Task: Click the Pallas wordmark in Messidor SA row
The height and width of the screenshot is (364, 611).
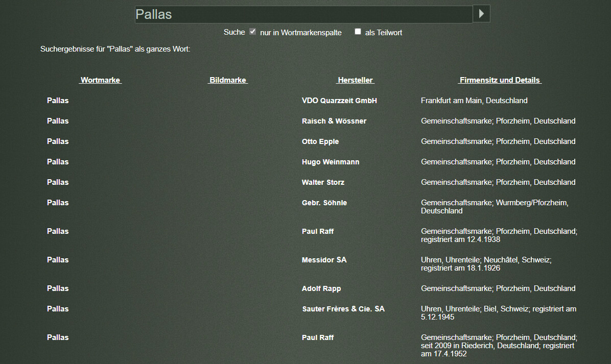Action: [x=58, y=260]
